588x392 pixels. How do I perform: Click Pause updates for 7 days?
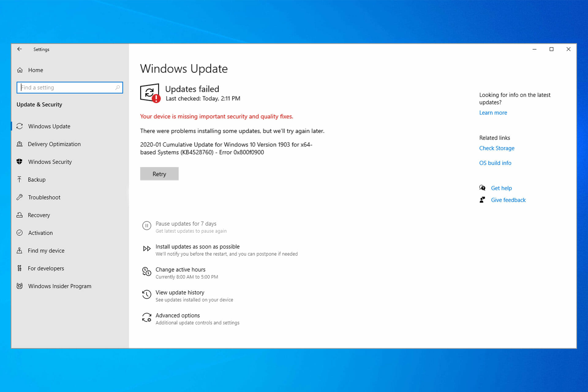[x=186, y=224]
